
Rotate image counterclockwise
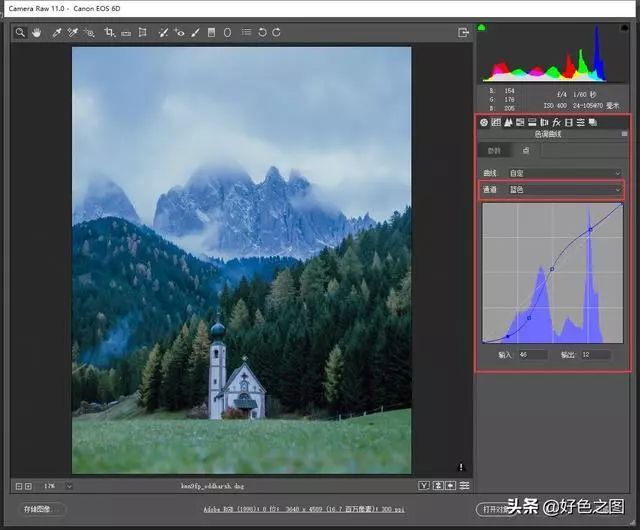pos(262,32)
